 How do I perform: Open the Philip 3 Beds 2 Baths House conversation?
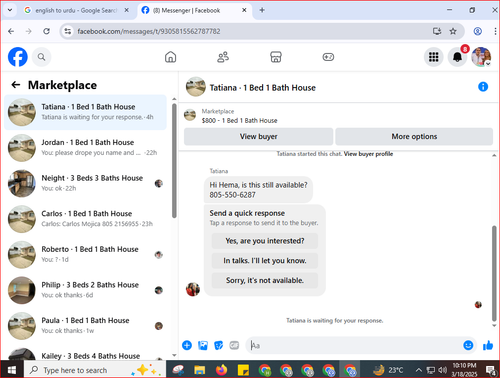coord(85,290)
